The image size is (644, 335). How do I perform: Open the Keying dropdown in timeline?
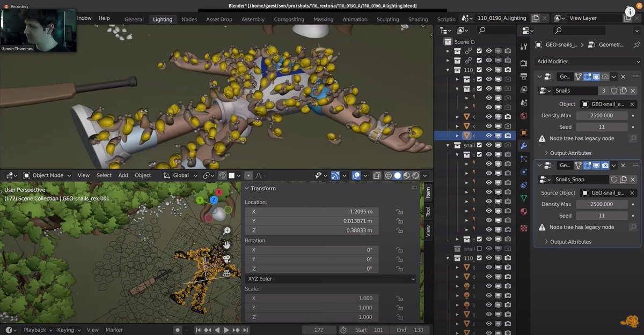click(x=69, y=330)
